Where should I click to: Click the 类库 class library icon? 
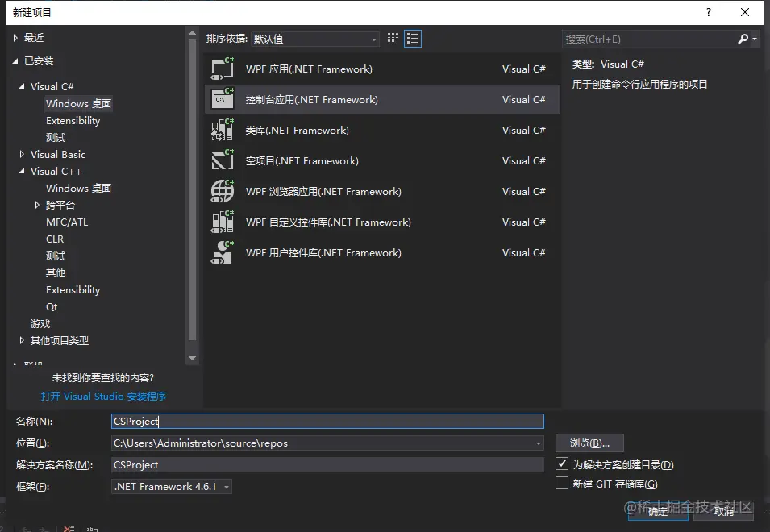click(223, 130)
